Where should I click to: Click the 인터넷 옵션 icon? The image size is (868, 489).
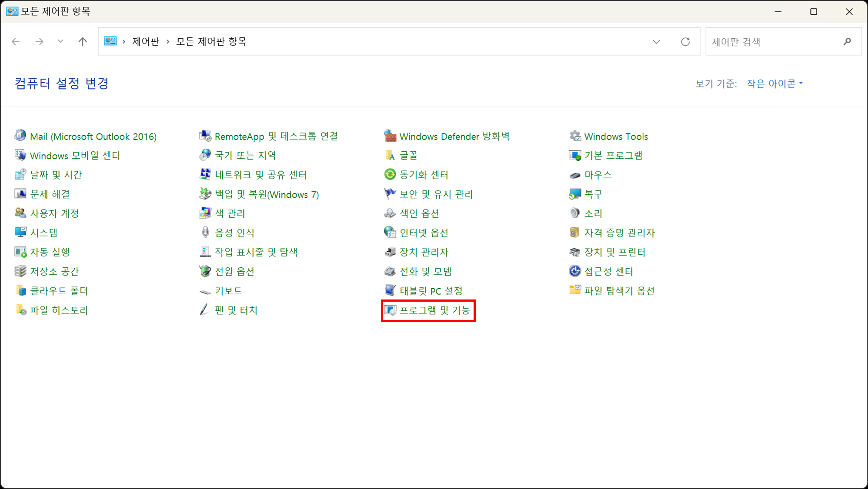(x=390, y=233)
